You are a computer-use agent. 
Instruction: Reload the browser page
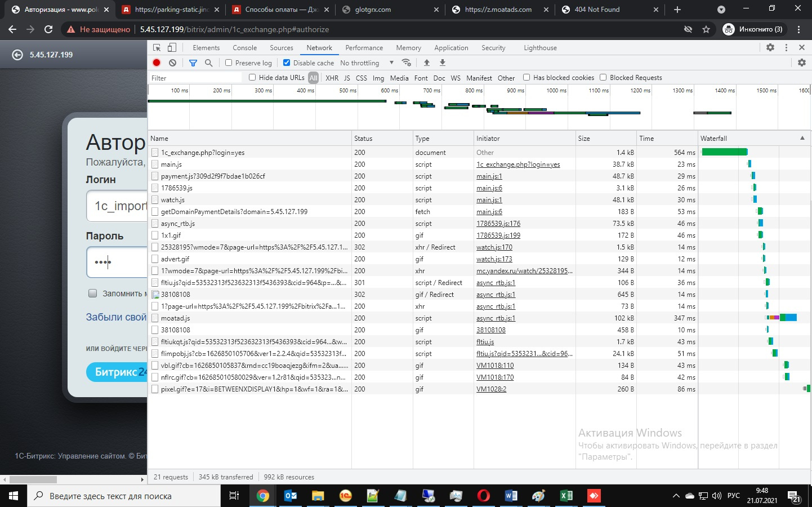tap(48, 29)
